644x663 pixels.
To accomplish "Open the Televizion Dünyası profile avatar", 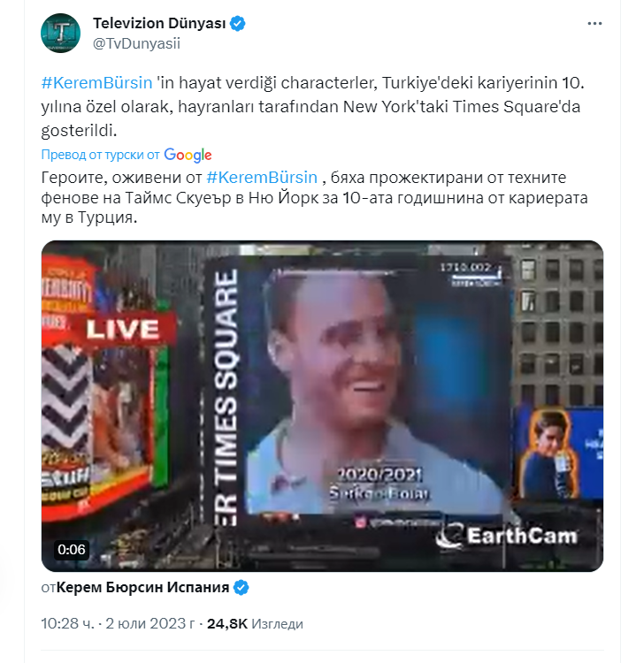I will pos(60,33).
